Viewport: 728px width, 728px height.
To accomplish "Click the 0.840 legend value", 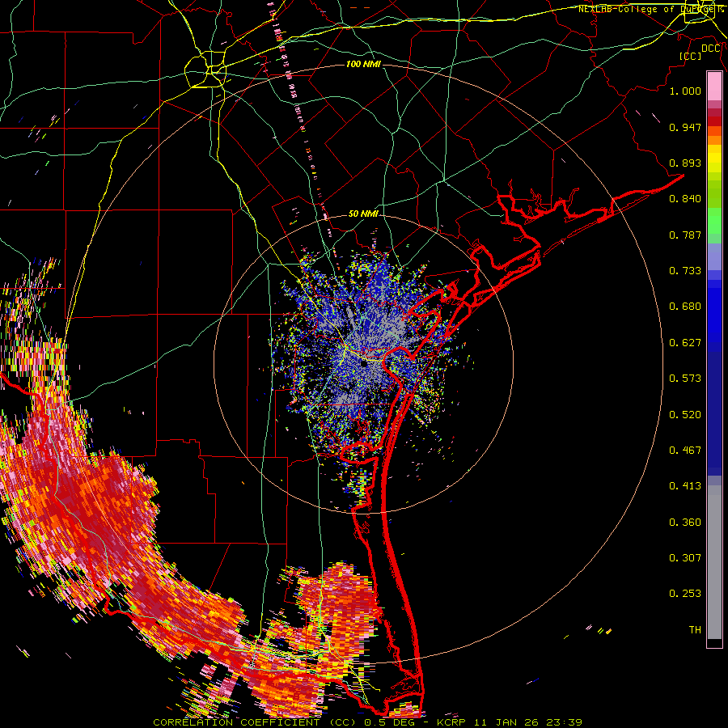I will pos(685,199).
